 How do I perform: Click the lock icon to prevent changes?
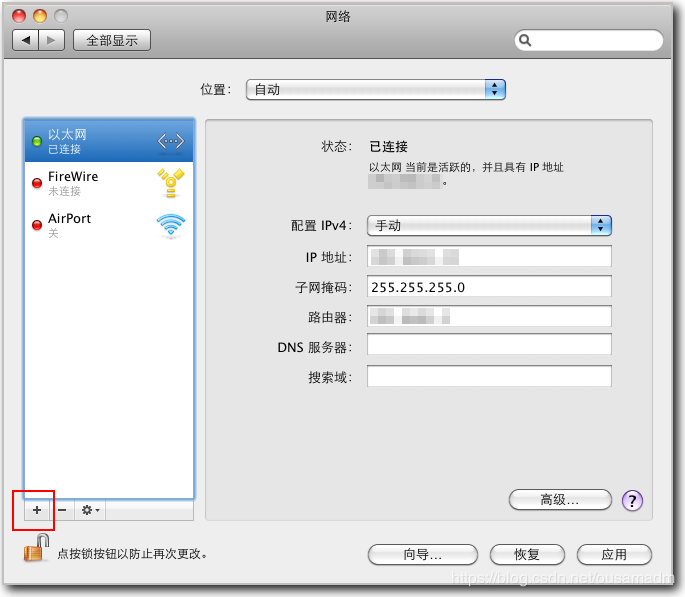(37, 548)
